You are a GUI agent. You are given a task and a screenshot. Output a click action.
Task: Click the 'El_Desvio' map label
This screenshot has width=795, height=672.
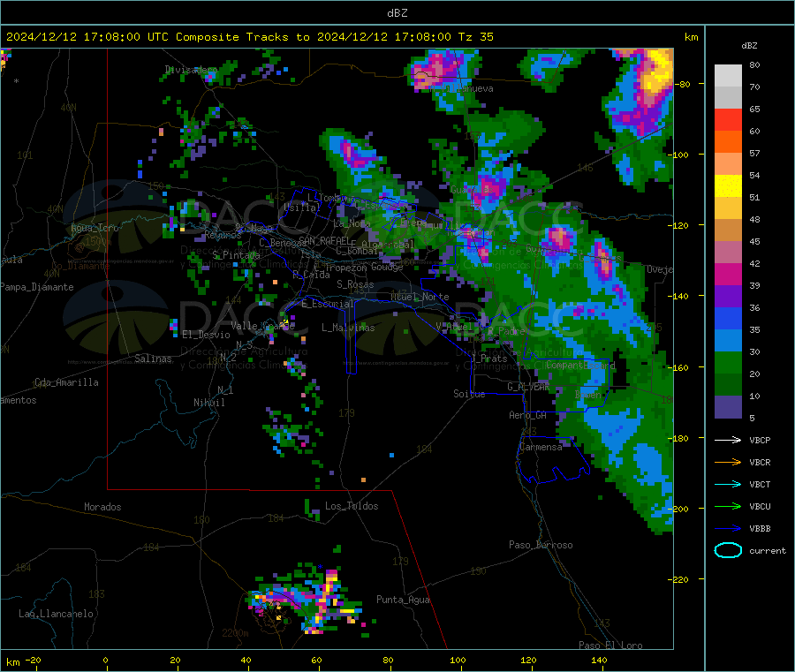point(207,335)
